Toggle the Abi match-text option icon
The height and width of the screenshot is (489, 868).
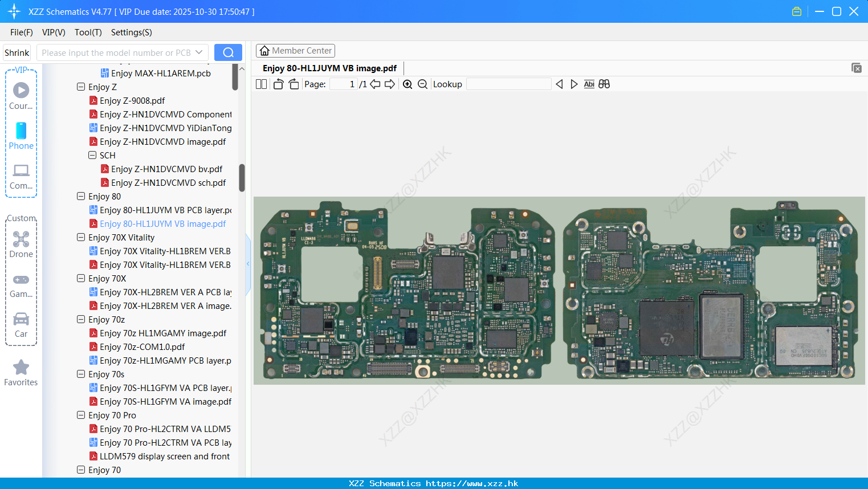pyautogui.click(x=589, y=84)
